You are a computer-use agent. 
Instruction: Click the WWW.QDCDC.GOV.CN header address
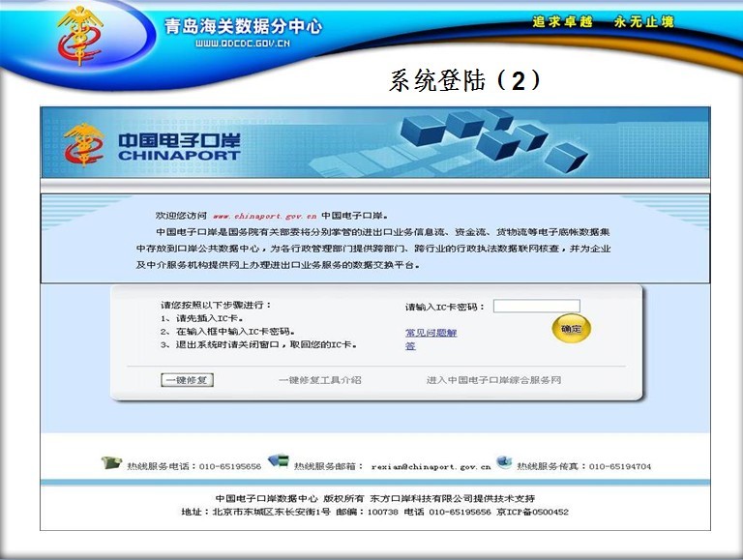[x=242, y=44]
